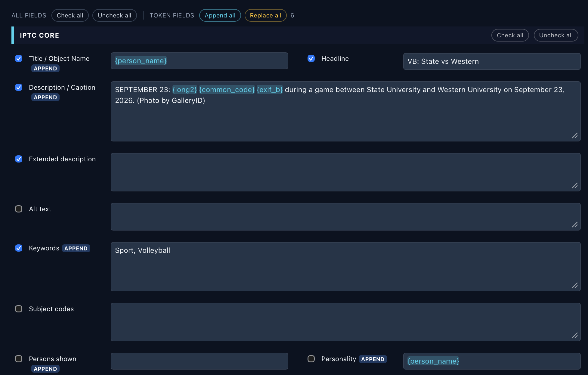588x375 pixels.
Task: Click the ALL FIELDS label
Action: click(29, 15)
